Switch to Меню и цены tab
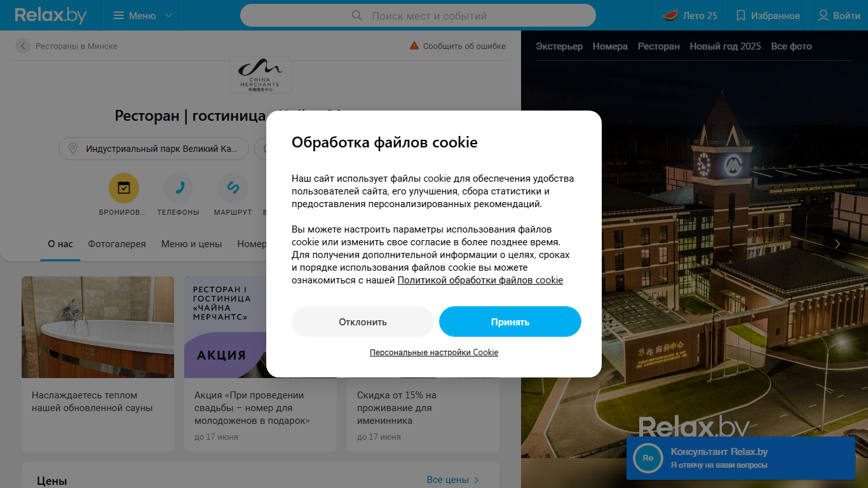This screenshot has height=488, width=868. [191, 244]
